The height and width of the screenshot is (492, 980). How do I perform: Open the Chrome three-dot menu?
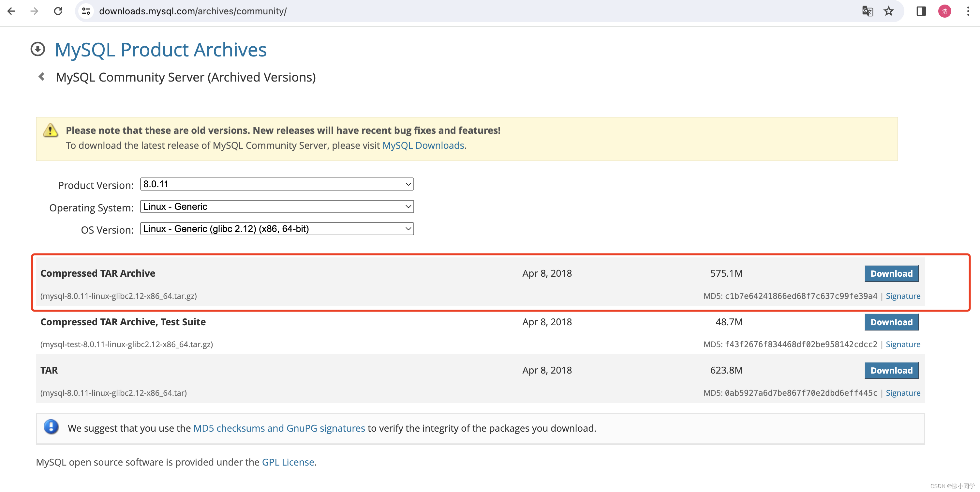[968, 11]
